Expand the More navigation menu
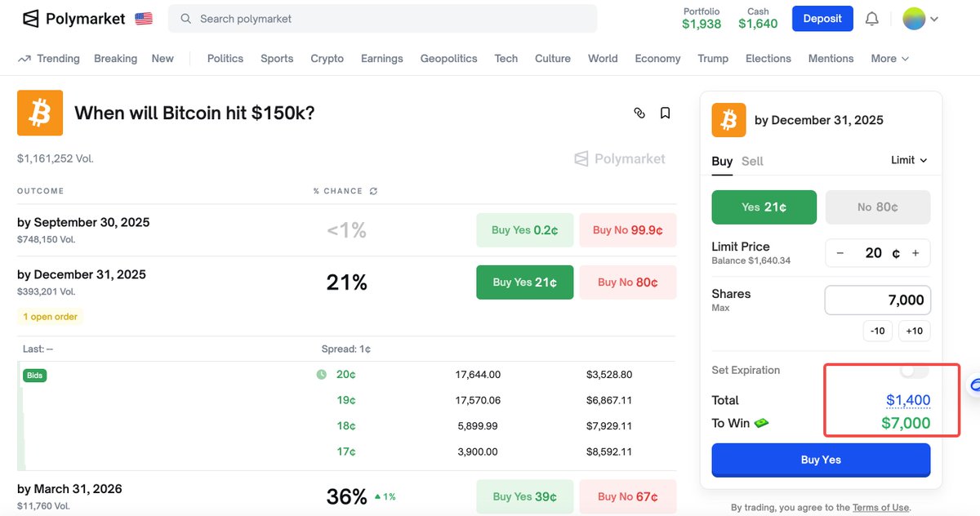Screen dimensions: 980x516 (x=889, y=59)
